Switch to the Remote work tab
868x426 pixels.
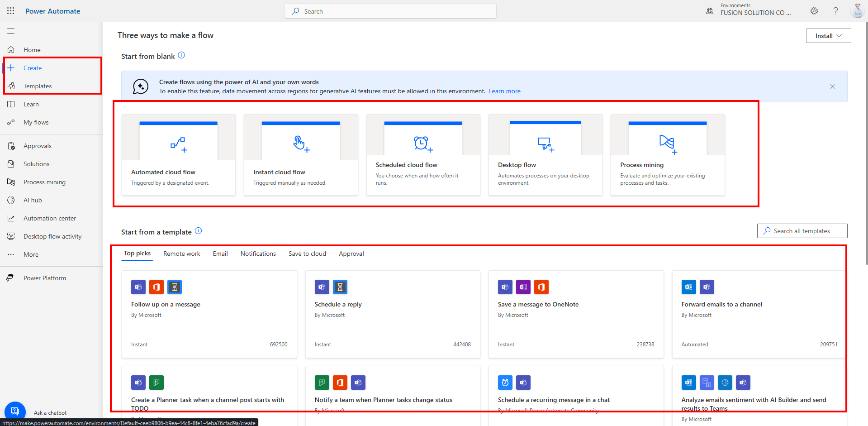(182, 254)
